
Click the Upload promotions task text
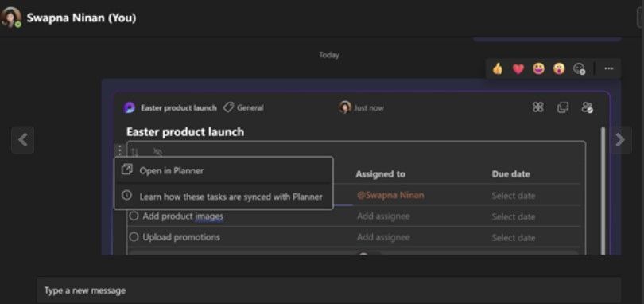point(181,237)
